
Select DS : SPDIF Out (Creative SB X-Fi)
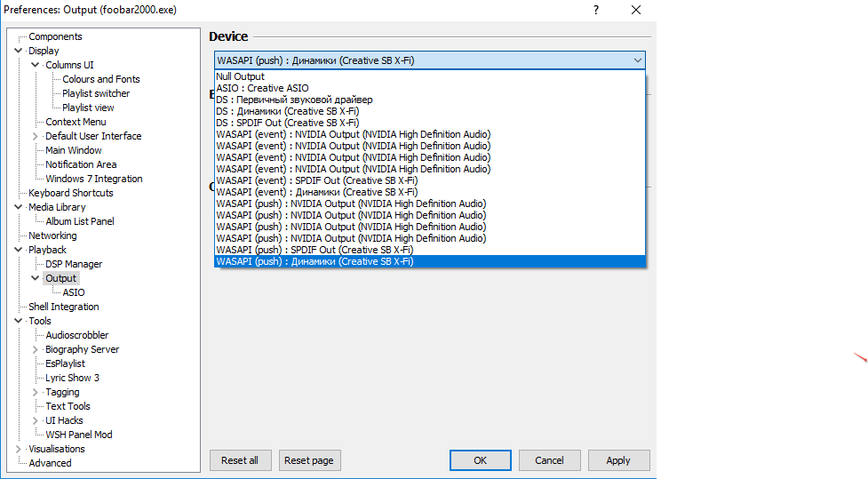(x=430, y=123)
